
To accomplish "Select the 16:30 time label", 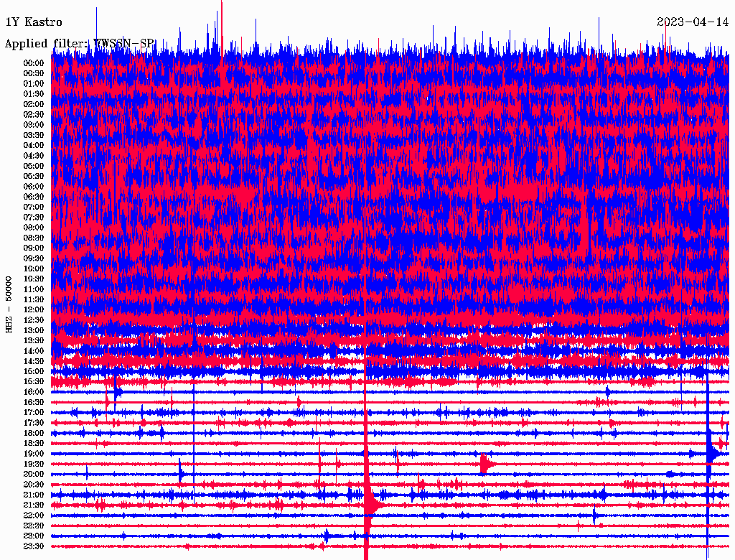I will (x=34, y=402).
